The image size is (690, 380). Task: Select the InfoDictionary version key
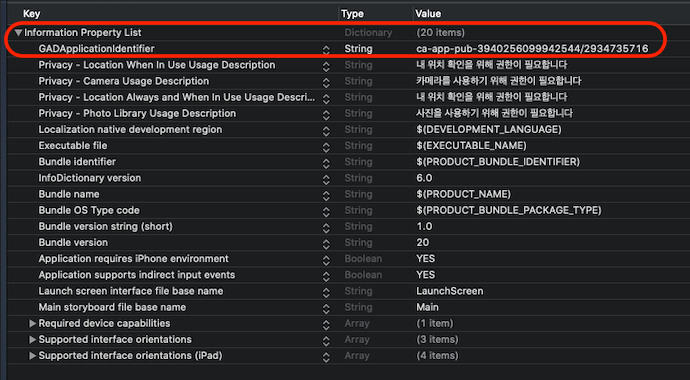tap(90, 178)
